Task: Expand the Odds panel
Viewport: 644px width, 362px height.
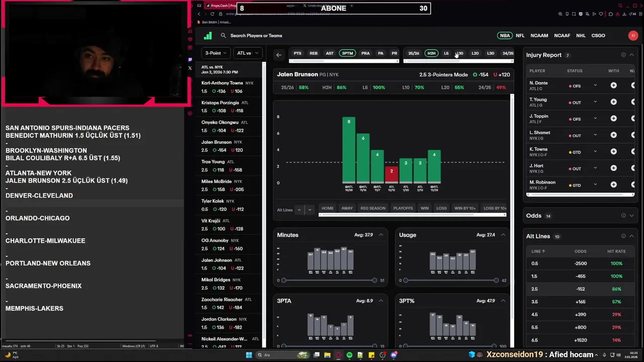Action: pos(631,216)
